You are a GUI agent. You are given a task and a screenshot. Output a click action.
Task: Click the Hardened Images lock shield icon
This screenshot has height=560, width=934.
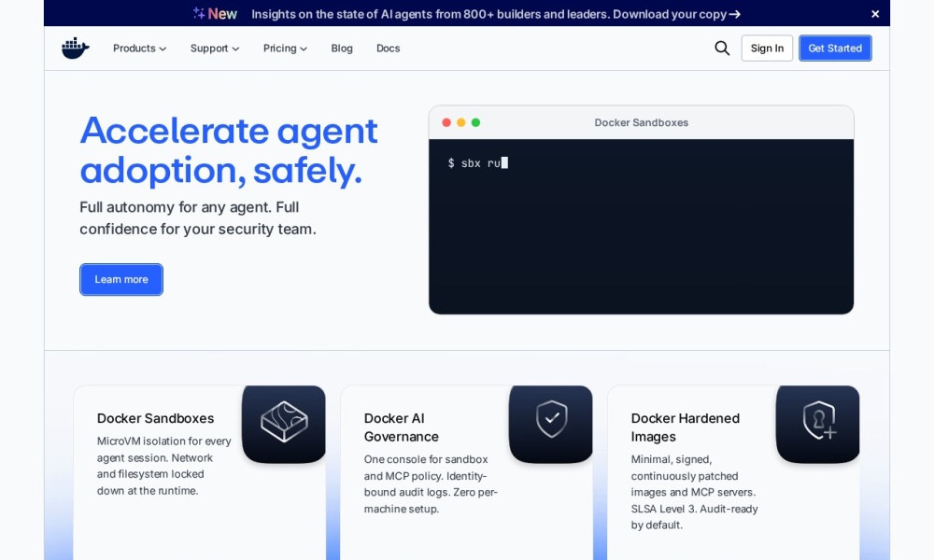click(x=818, y=423)
